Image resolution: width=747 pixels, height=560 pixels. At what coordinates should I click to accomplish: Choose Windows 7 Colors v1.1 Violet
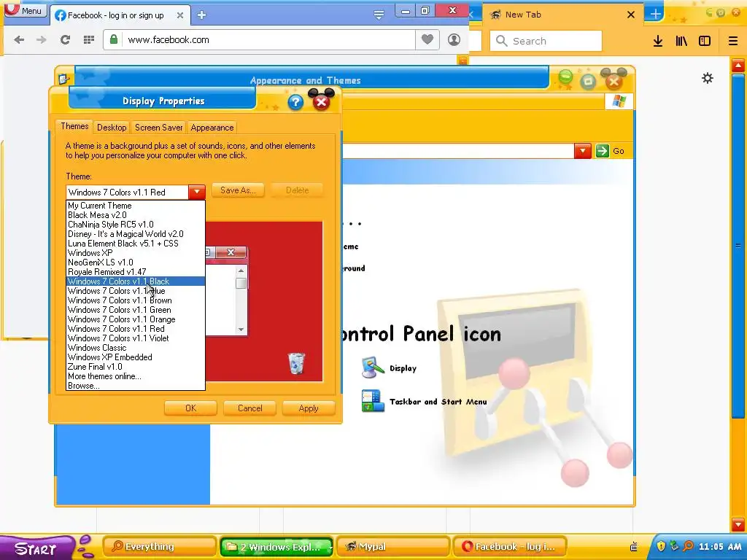135,338
